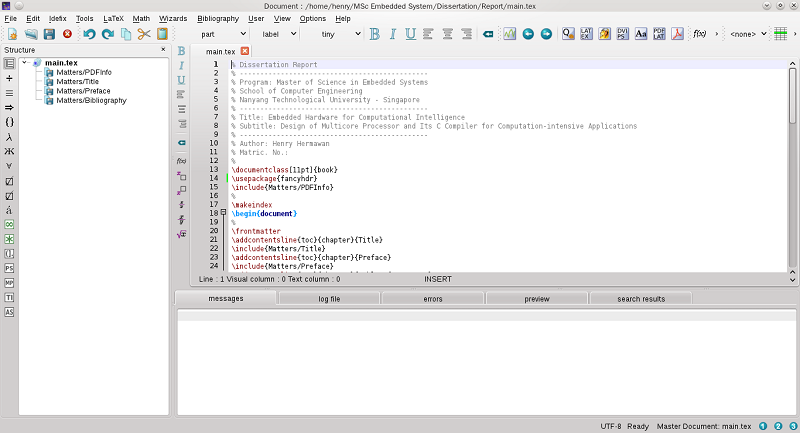Toggle the Bold formatting button in top toolbar

[375, 34]
